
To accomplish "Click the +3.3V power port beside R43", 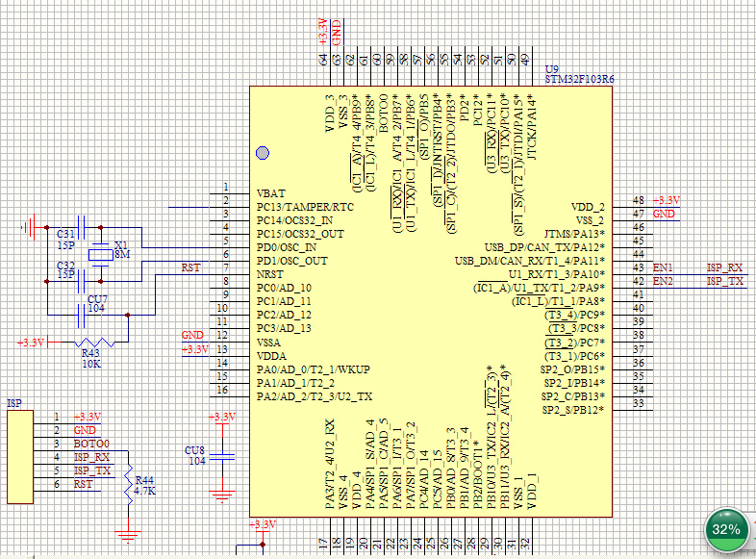I will click(x=31, y=343).
